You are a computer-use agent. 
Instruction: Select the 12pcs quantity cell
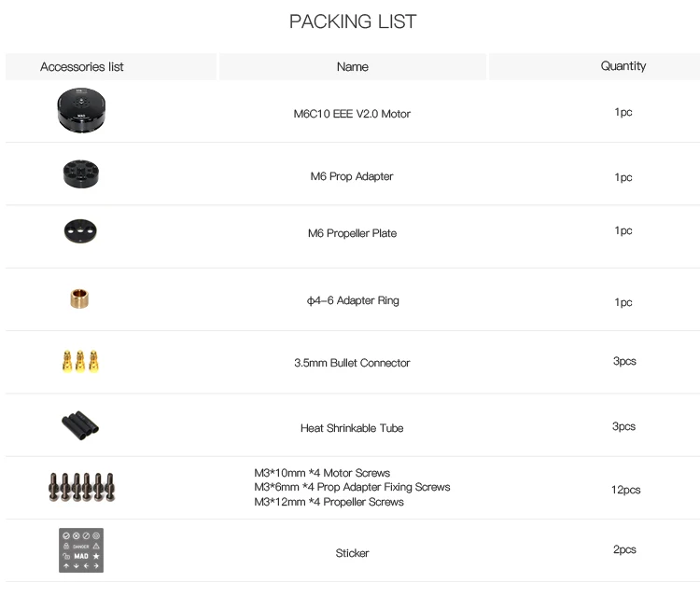(625, 490)
